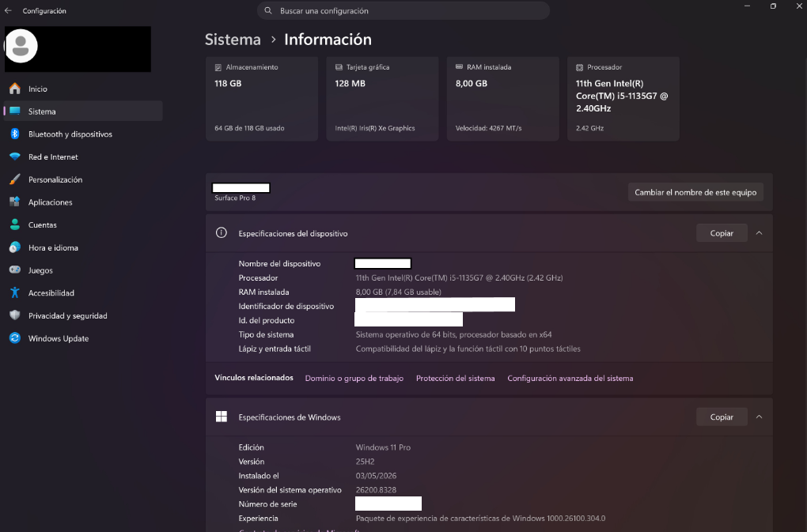Open the Tarjeta gráfica 128 MB card
Image resolution: width=807 pixels, height=532 pixels.
click(x=382, y=99)
